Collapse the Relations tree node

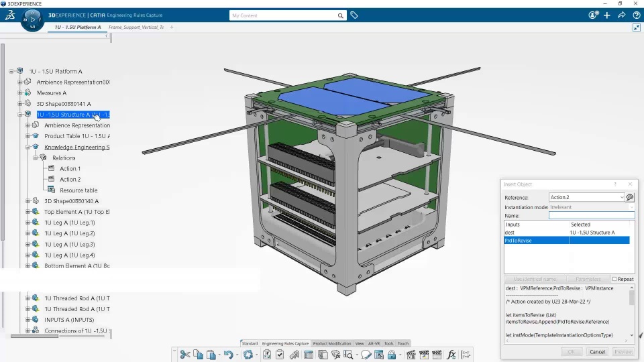(36, 158)
